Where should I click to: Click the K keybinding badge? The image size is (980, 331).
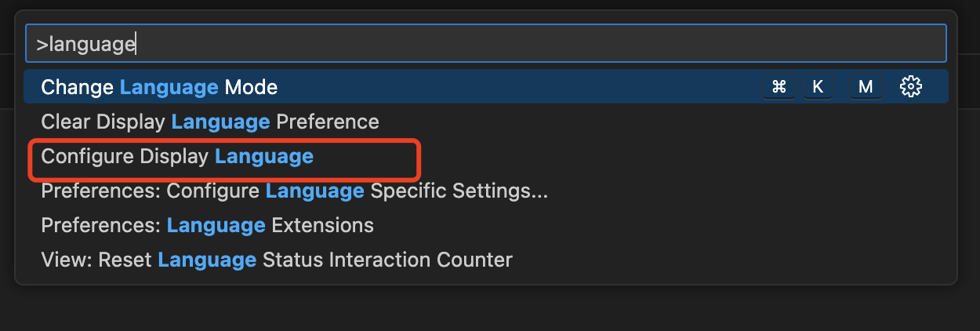pyautogui.click(x=818, y=87)
